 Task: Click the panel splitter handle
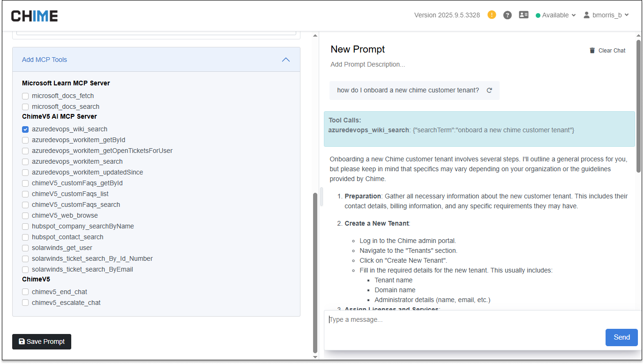(x=322, y=197)
